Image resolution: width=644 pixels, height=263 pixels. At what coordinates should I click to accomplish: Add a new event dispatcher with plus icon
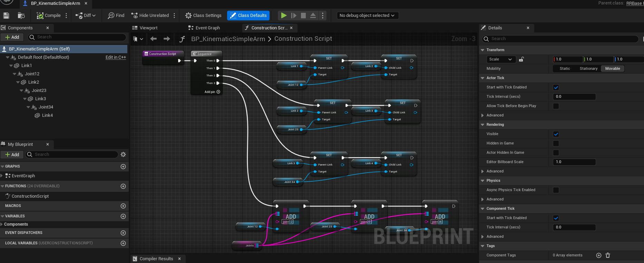point(123,233)
